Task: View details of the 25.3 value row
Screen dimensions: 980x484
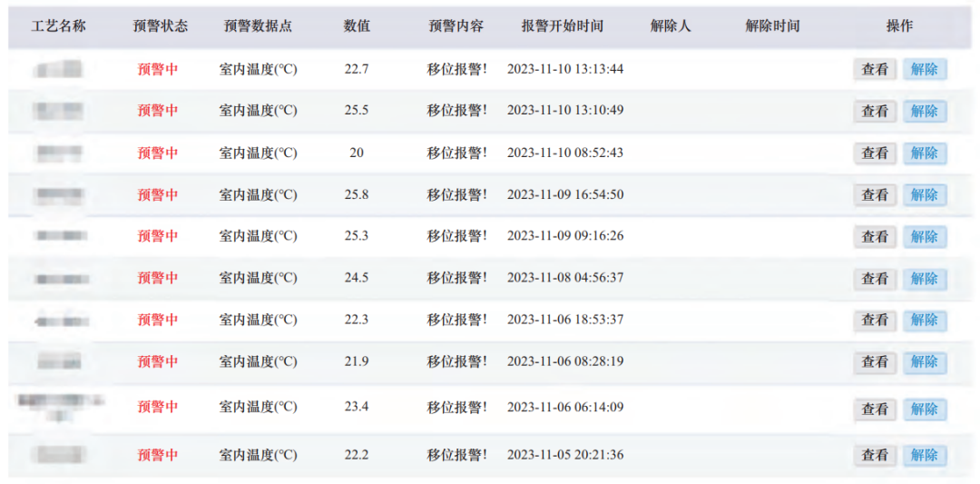Action: coord(875,236)
